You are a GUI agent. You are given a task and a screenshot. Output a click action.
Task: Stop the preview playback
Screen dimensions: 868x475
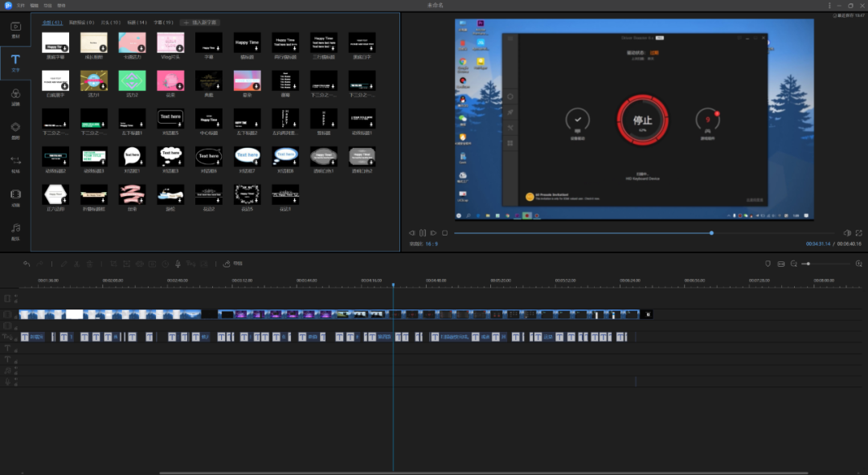[x=444, y=233]
